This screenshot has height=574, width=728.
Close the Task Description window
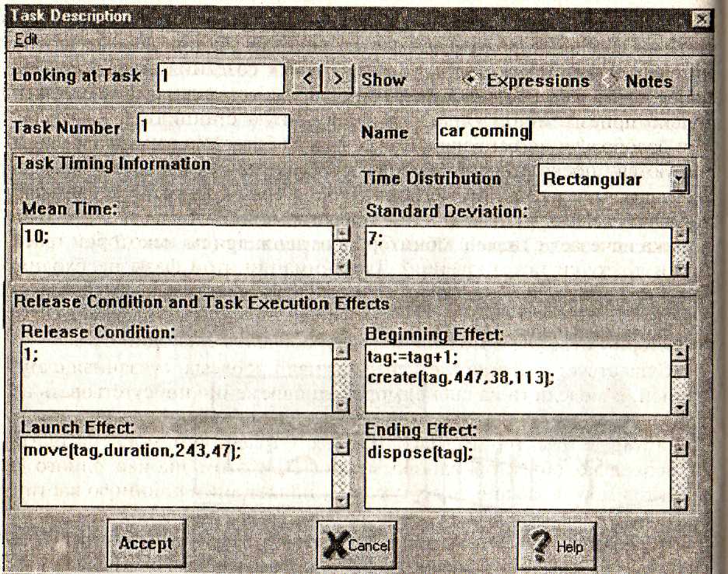[x=700, y=19]
